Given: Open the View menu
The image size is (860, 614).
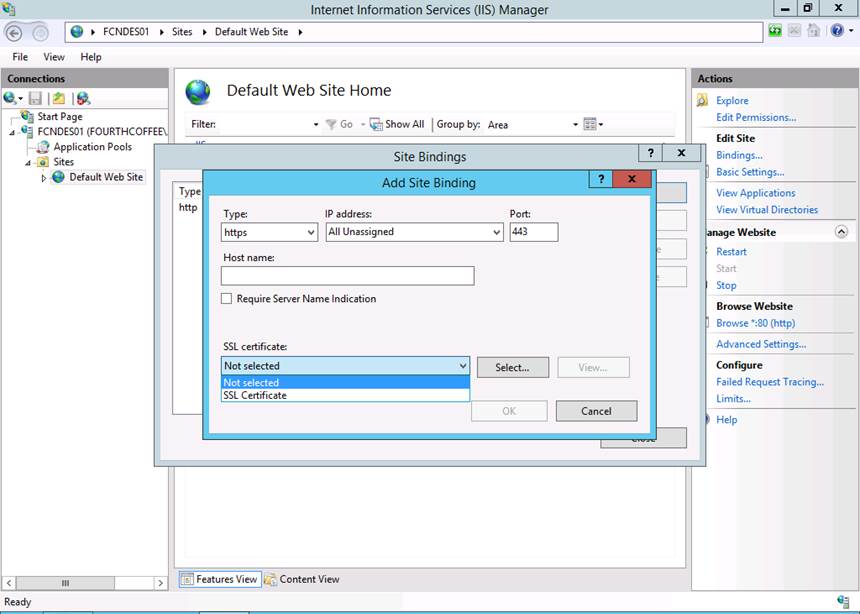Looking at the screenshot, I should (54, 57).
